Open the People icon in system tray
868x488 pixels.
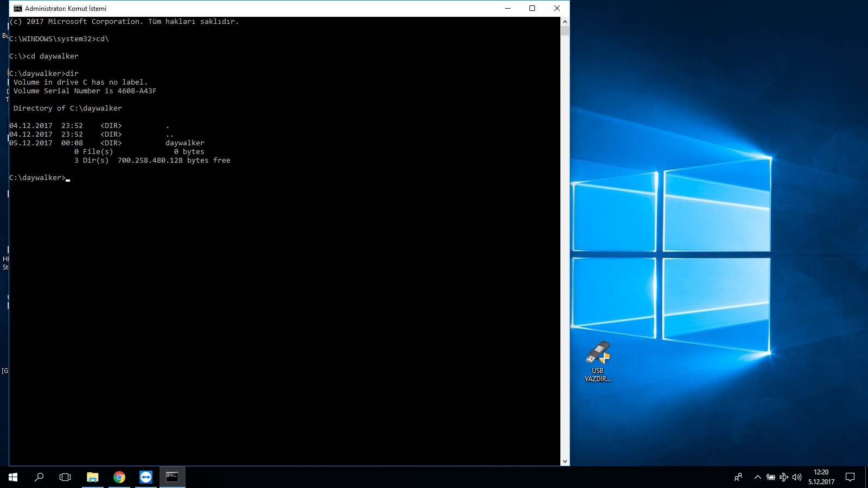tap(738, 477)
